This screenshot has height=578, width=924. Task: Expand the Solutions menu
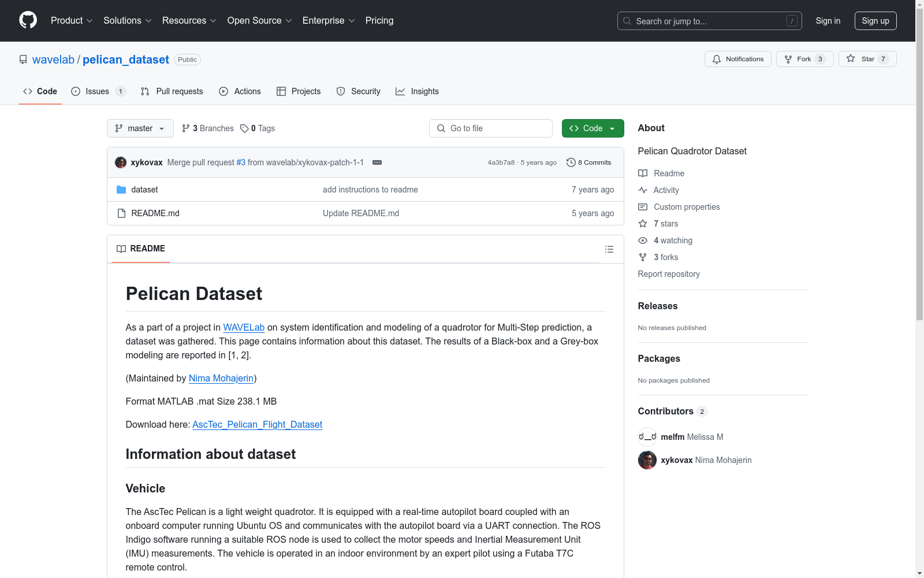(x=128, y=21)
